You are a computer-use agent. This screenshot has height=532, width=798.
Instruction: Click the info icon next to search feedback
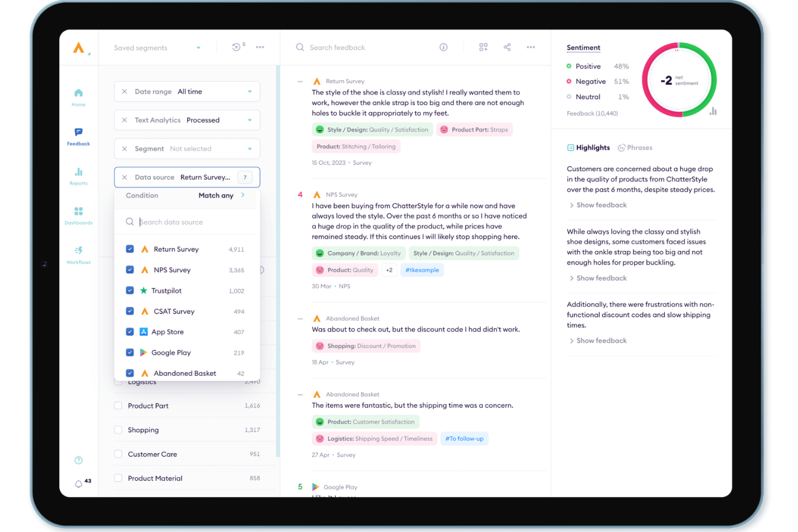click(443, 47)
